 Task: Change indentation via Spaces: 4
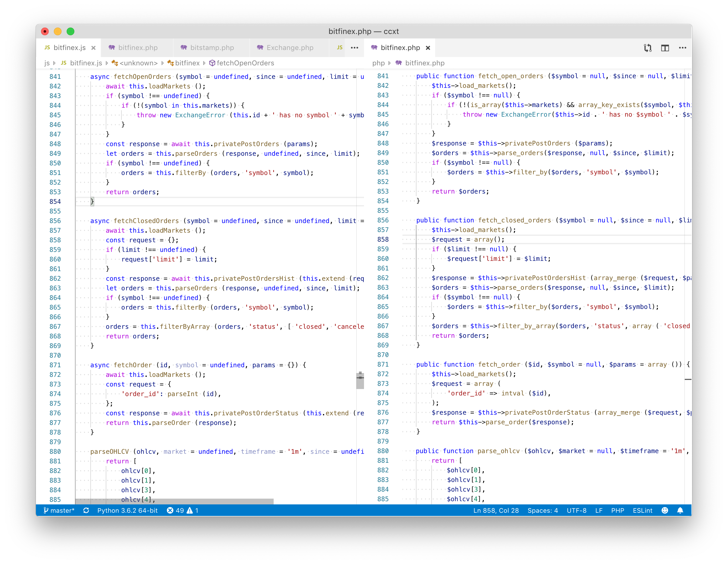(542, 510)
